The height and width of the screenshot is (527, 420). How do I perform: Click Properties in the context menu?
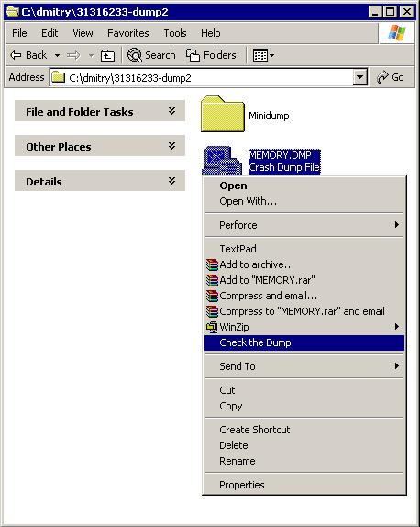click(304, 485)
